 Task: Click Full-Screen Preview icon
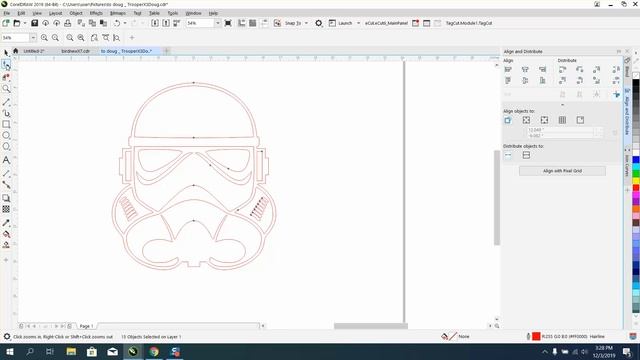pos(228,23)
